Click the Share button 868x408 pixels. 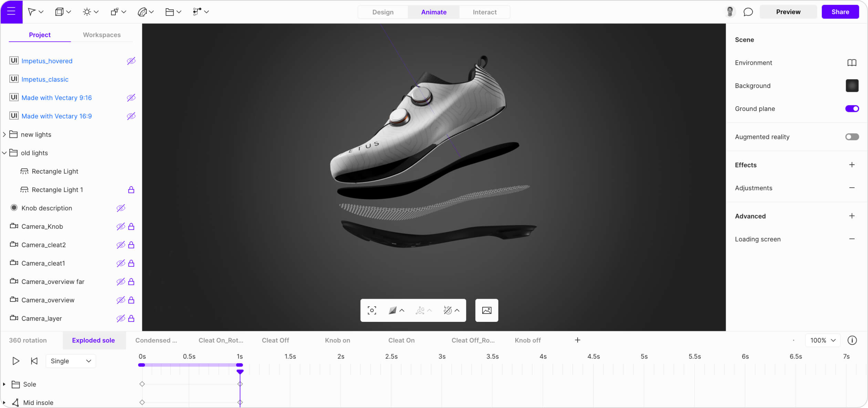[840, 12]
